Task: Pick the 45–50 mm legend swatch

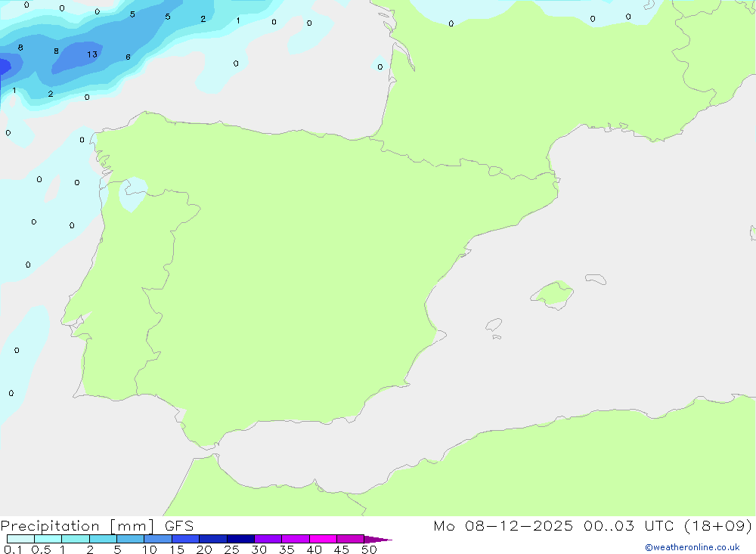Action: (x=350, y=539)
